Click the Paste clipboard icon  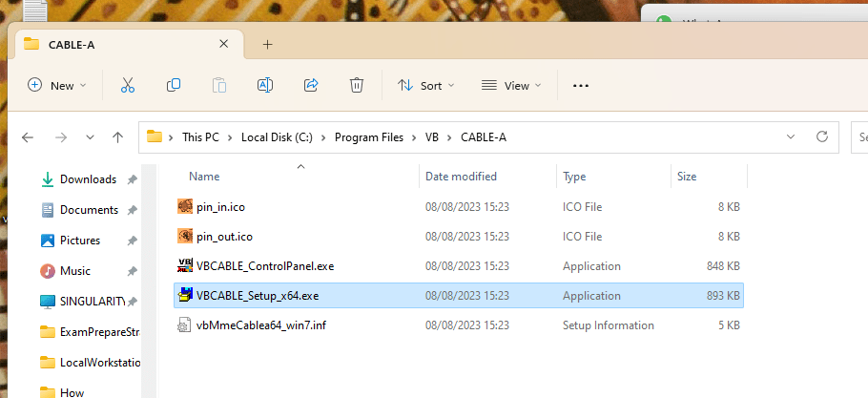click(x=219, y=85)
